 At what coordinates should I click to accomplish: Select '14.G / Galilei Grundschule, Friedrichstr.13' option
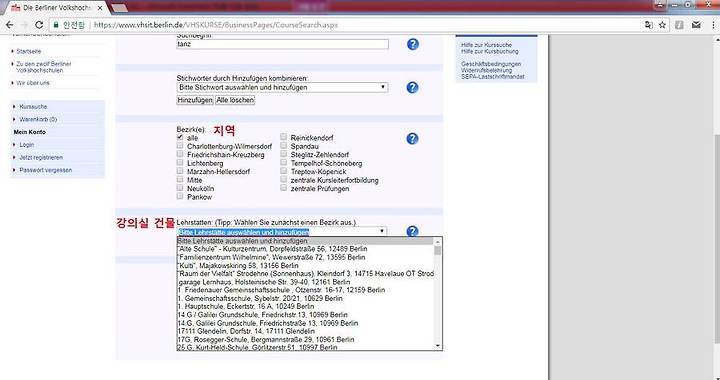[305, 315]
